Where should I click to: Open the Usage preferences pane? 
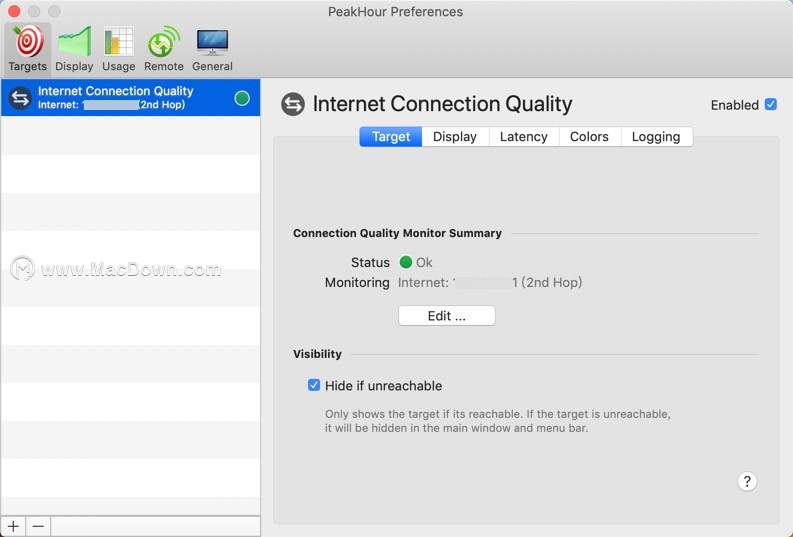[x=118, y=49]
